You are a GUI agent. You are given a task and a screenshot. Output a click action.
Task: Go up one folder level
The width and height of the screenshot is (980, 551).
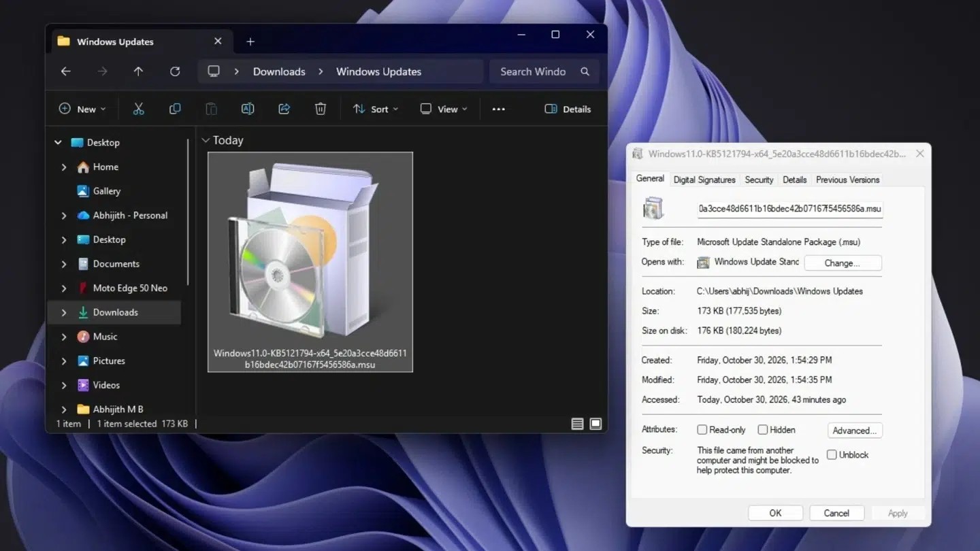point(138,71)
